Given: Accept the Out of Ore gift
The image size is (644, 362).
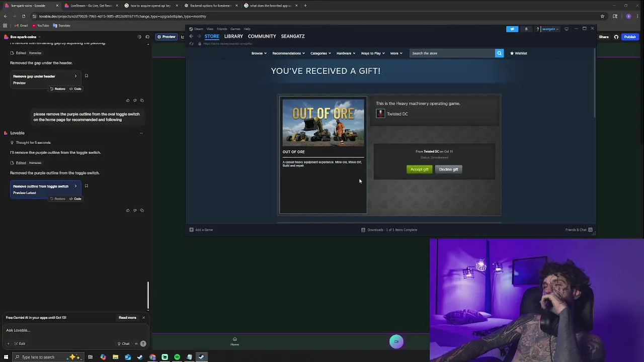Looking at the screenshot, I should pyautogui.click(x=419, y=169).
